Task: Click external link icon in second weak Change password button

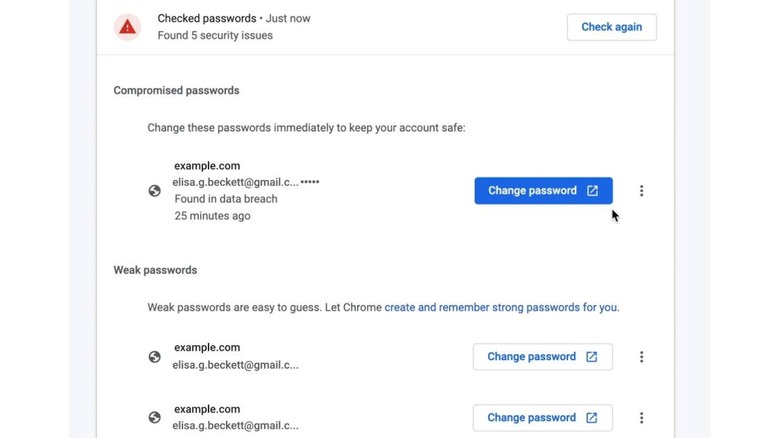Action: click(591, 418)
